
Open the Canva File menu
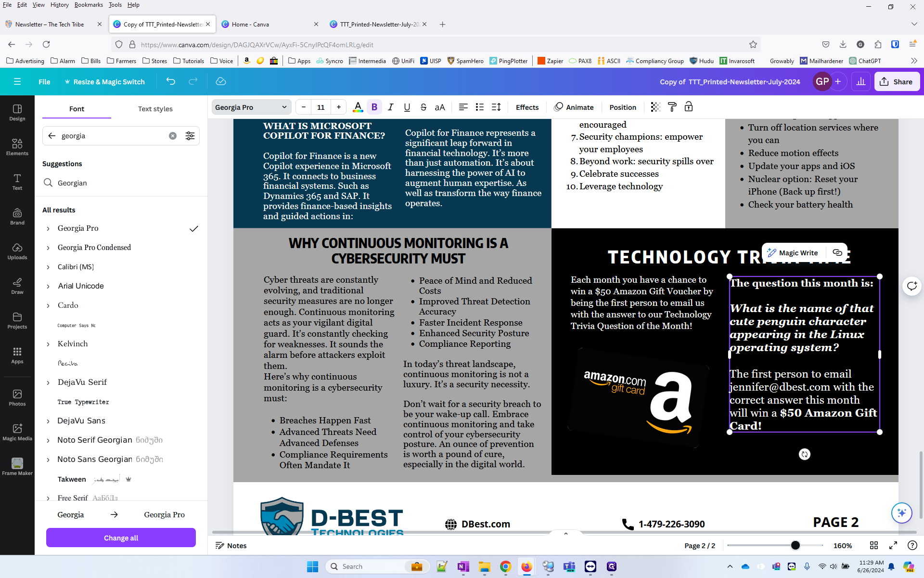tap(44, 81)
